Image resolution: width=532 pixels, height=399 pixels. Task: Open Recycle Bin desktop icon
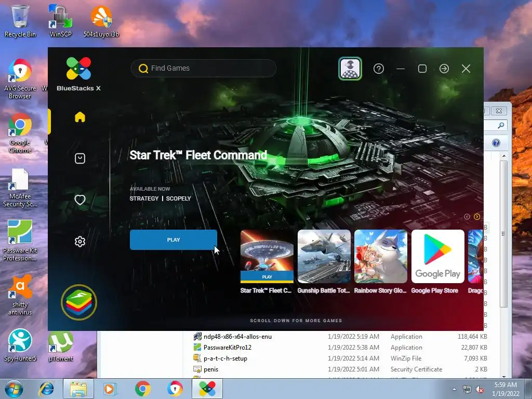click(20, 21)
